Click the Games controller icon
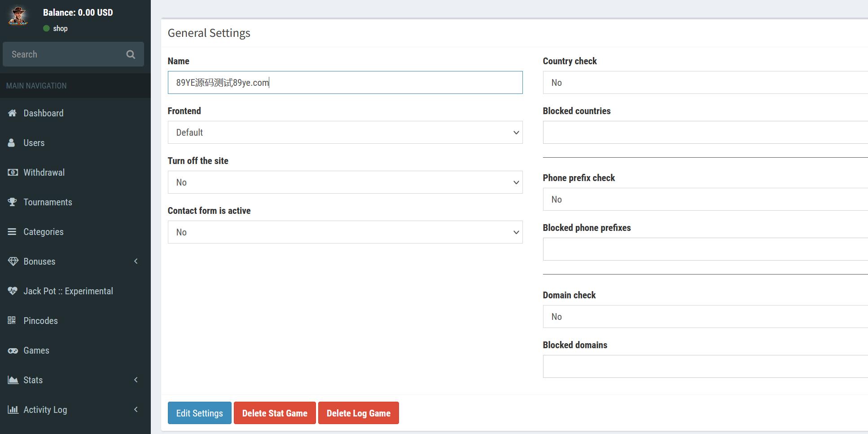 pos(13,350)
